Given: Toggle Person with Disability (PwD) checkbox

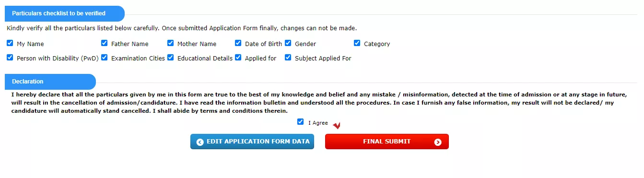Looking at the screenshot, I should pos(10,58).
